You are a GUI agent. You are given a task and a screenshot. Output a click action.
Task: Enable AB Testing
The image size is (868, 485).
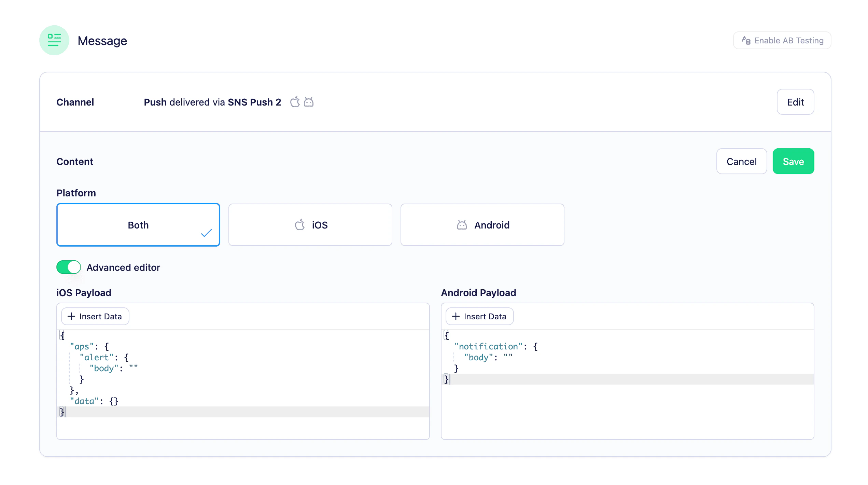[782, 40]
